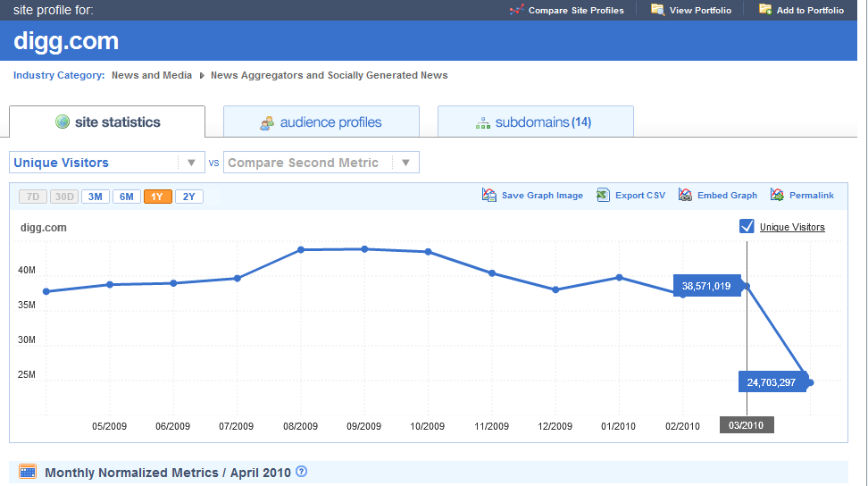
Task: Click the help icon after April 2010
Action: click(301, 472)
